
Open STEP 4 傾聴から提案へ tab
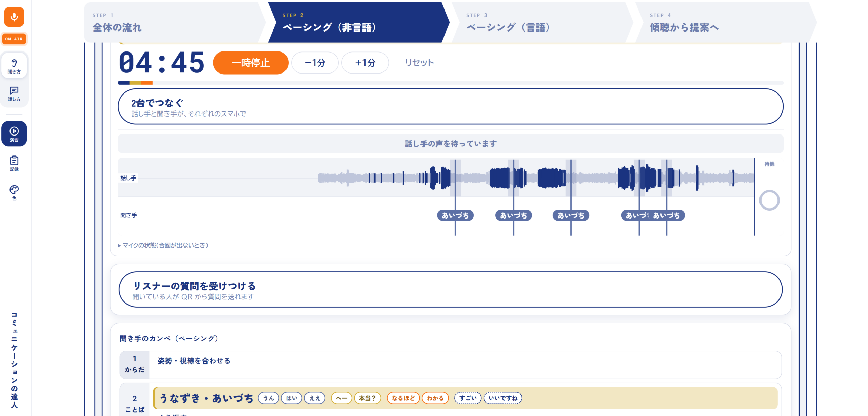(726, 22)
